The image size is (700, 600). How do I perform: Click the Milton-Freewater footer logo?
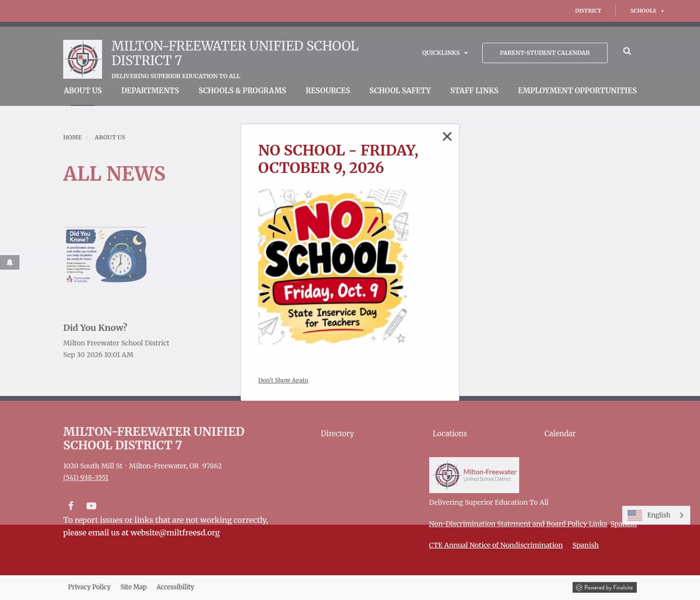pos(474,475)
